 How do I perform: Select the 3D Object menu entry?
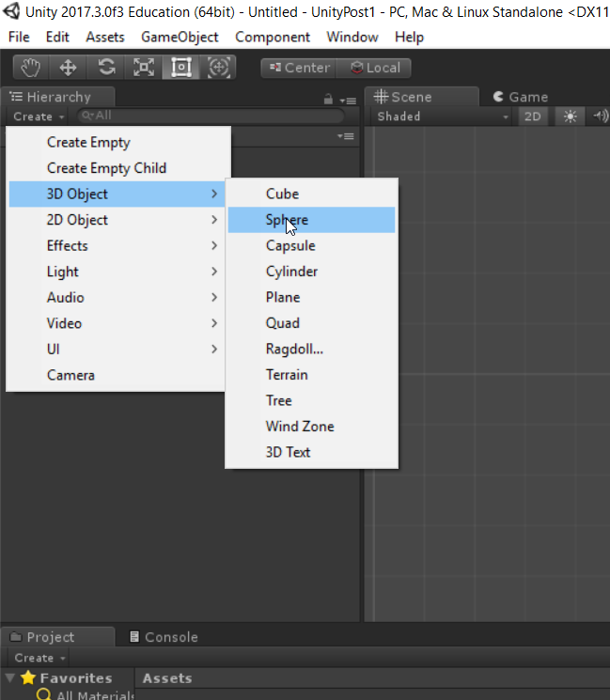(117, 194)
